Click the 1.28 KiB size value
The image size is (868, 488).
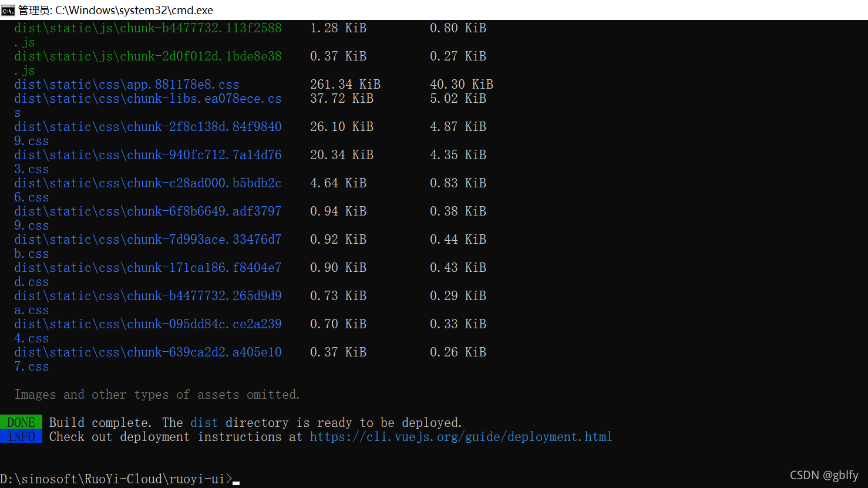click(338, 28)
